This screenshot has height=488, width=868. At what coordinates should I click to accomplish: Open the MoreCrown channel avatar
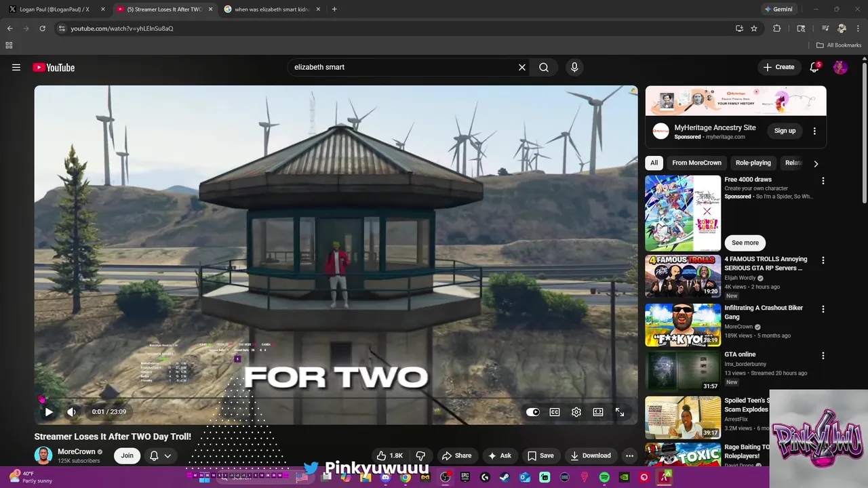tap(43, 455)
